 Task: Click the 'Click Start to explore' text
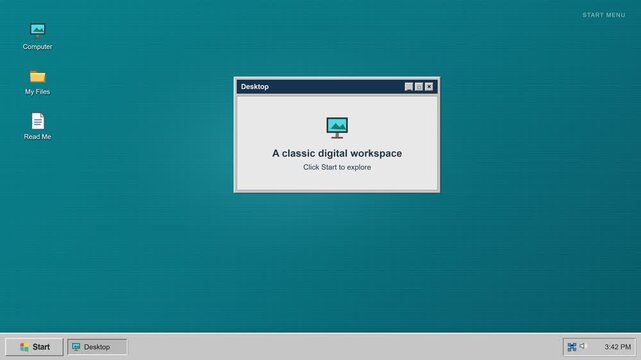click(337, 167)
